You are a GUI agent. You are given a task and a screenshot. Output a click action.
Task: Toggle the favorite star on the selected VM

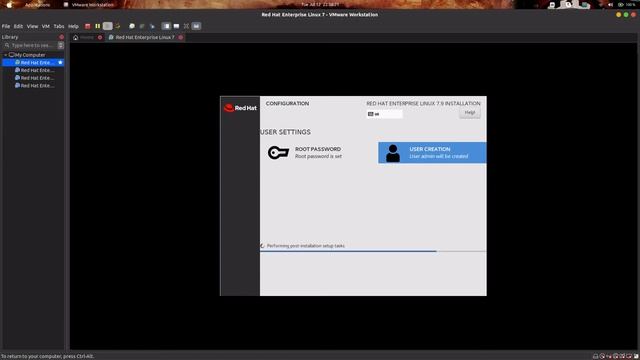click(x=60, y=62)
